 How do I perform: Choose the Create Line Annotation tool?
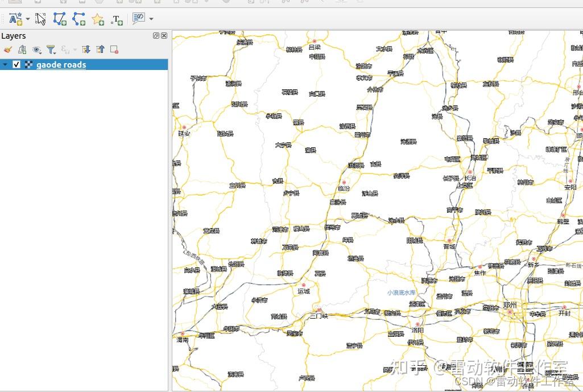[x=79, y=19]
